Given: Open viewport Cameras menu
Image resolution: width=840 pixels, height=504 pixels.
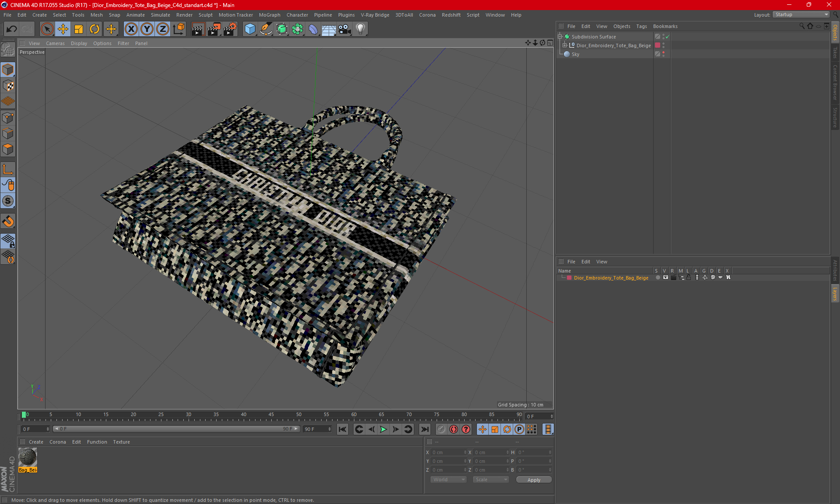Looking at the screenshot, I should point(55,43).
